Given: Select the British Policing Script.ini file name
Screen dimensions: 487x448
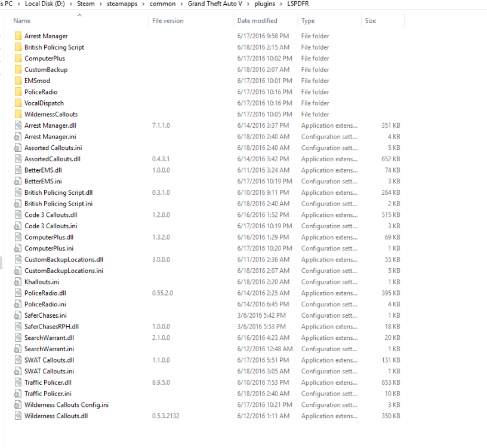Looking at the screenshot, I should click(58, 204).
